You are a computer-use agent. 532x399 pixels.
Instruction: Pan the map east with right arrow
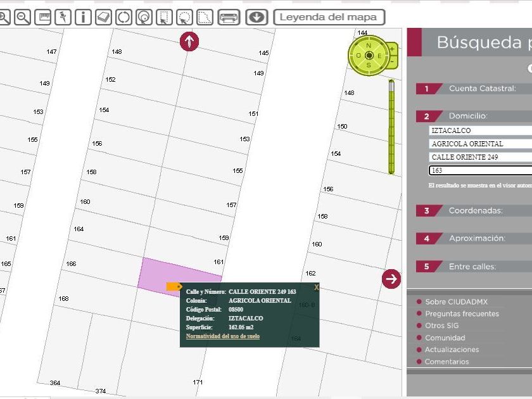[x=391, y=278]
